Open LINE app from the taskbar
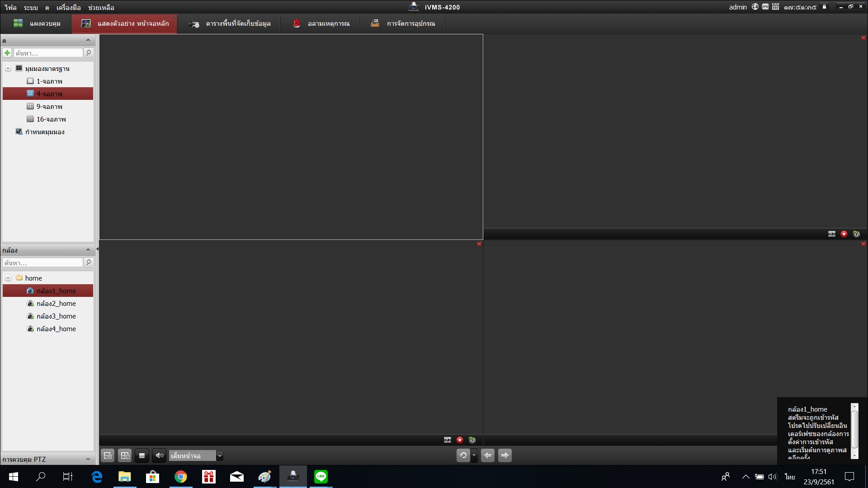Screen dimensions: 868x488 [x=321, y=477]
